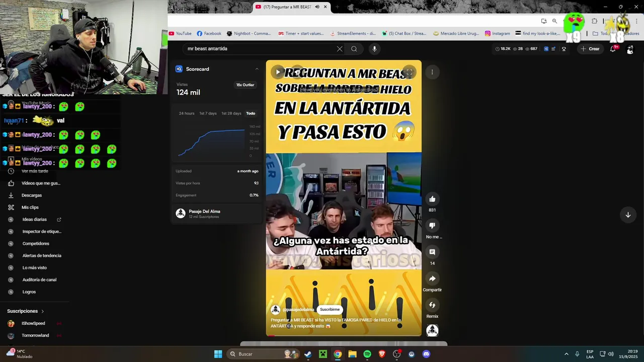Mute the browser tab audio
This screenshot has width=644, height=362.
click(x=317, y=7)
